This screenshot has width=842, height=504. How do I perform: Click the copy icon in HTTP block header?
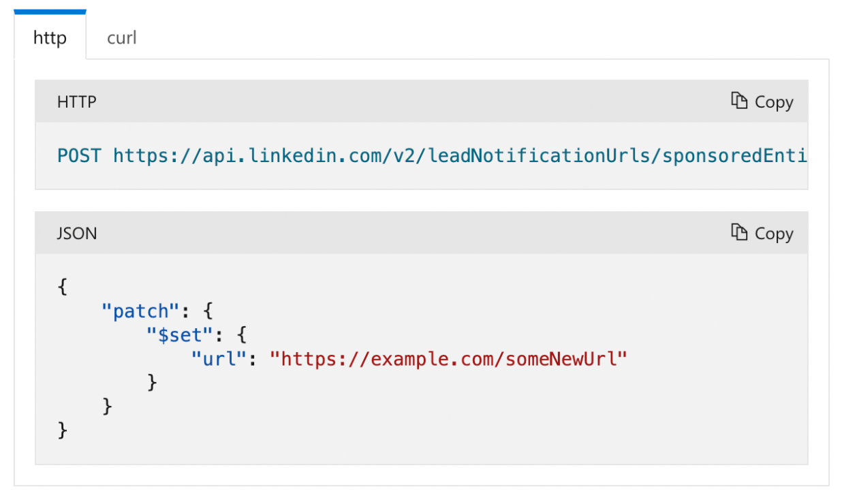[739, 101]
